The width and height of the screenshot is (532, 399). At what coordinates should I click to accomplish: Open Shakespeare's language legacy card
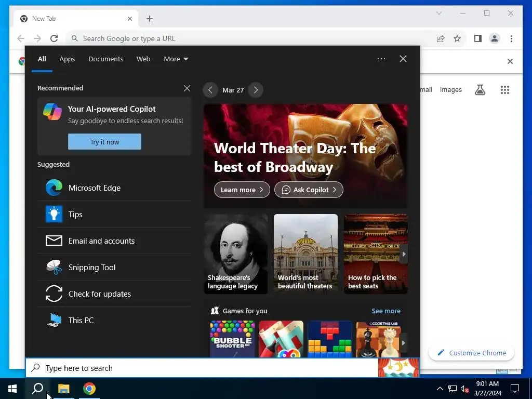[x=236, y=254]
